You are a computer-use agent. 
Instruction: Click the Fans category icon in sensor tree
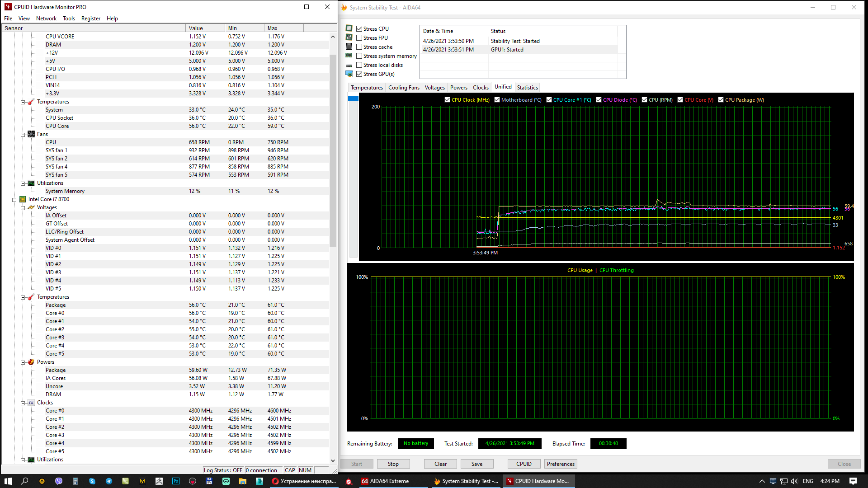tap(31, 134)
